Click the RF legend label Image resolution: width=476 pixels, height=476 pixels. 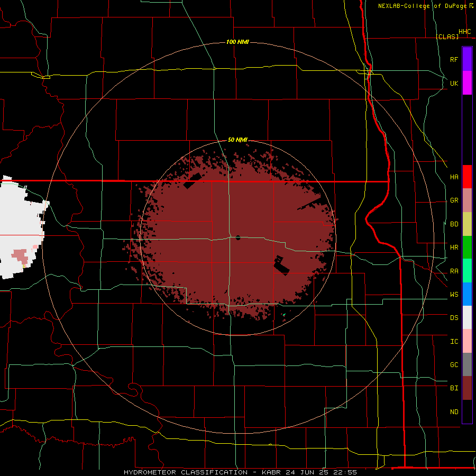[454, 60]
